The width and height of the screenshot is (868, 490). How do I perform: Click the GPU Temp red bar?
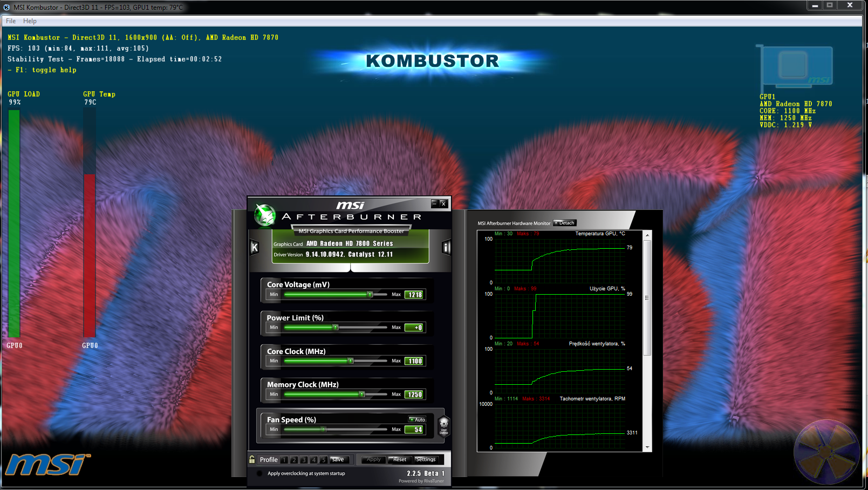coord(90,255)
